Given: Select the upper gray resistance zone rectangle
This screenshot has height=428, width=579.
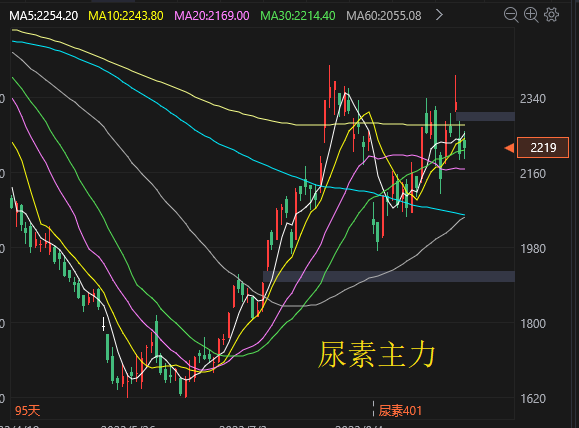Looking at the screenshot, I should click(485, 116).
